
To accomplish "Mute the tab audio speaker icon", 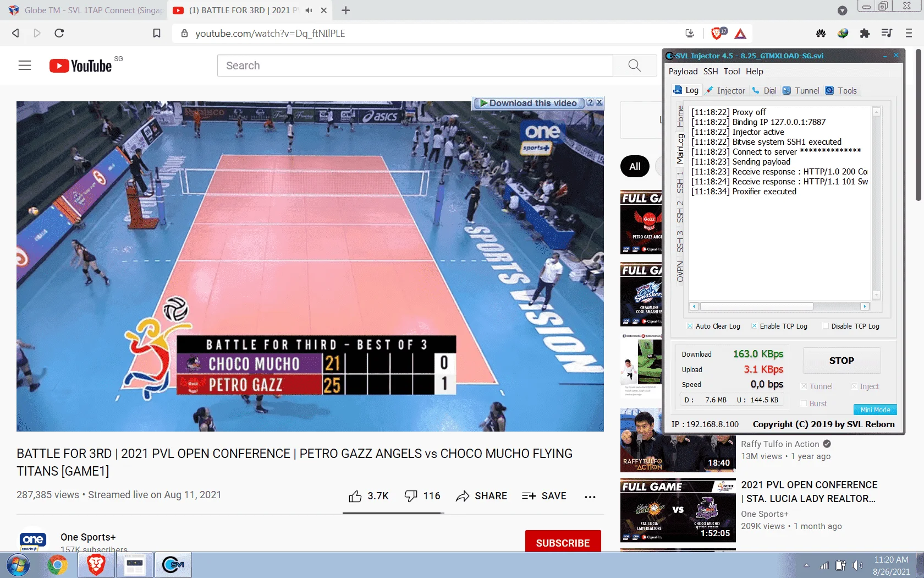I will pos(309,10).
